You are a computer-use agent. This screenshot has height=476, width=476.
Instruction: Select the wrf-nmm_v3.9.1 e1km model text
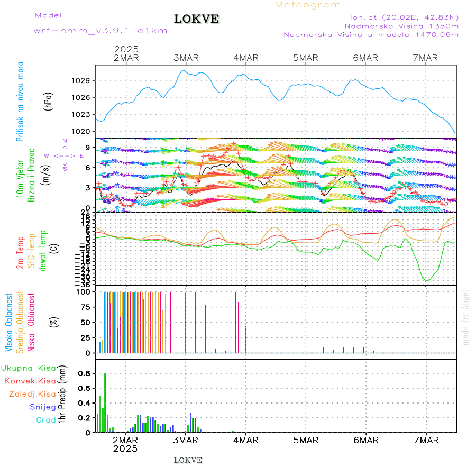(100, 31)
